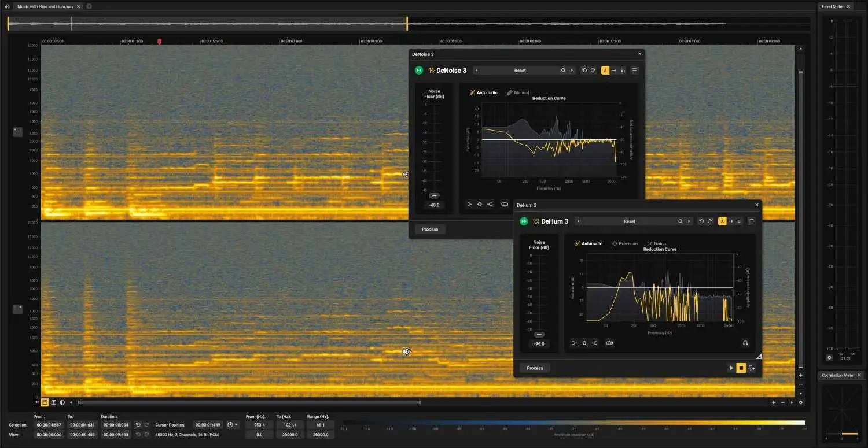This screenshot has height=448, width=868.
Task: Switch DeHum 3 to Notch mode
Action: pos(657,243)
